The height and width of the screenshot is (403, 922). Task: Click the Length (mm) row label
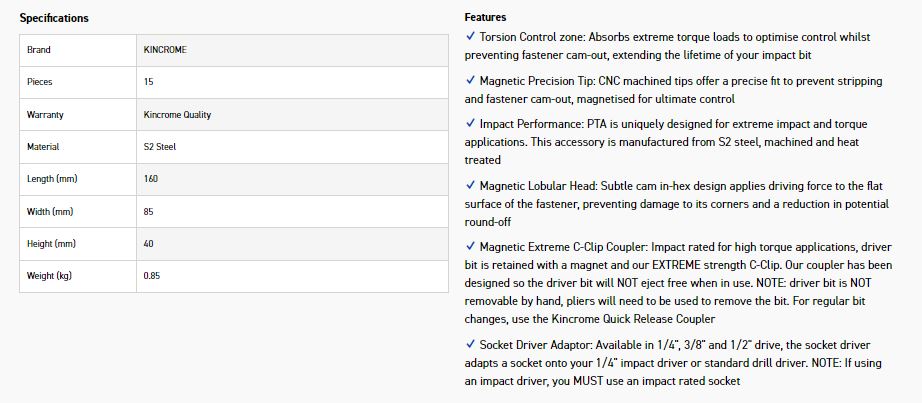(x=52, y=179)
